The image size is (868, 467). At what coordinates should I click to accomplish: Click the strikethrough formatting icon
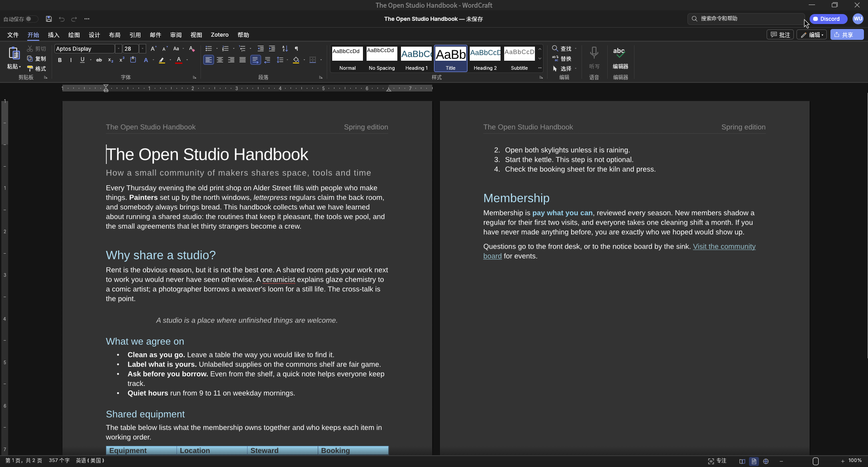tap(99, 60)
